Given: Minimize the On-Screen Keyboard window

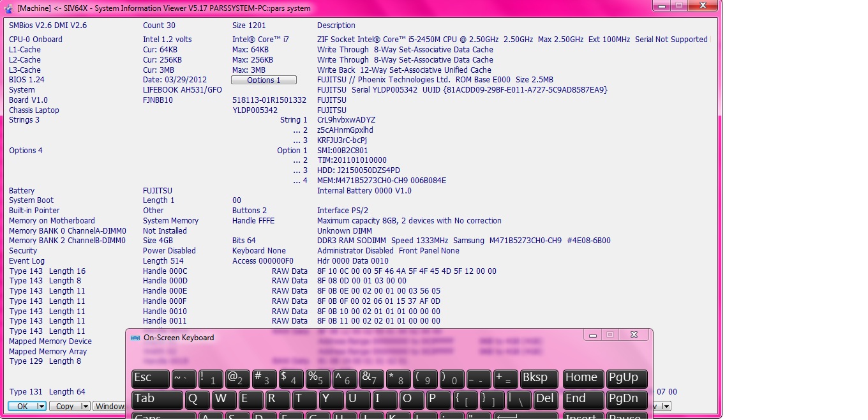Looking at the screenshot, I should pos(593,334).
